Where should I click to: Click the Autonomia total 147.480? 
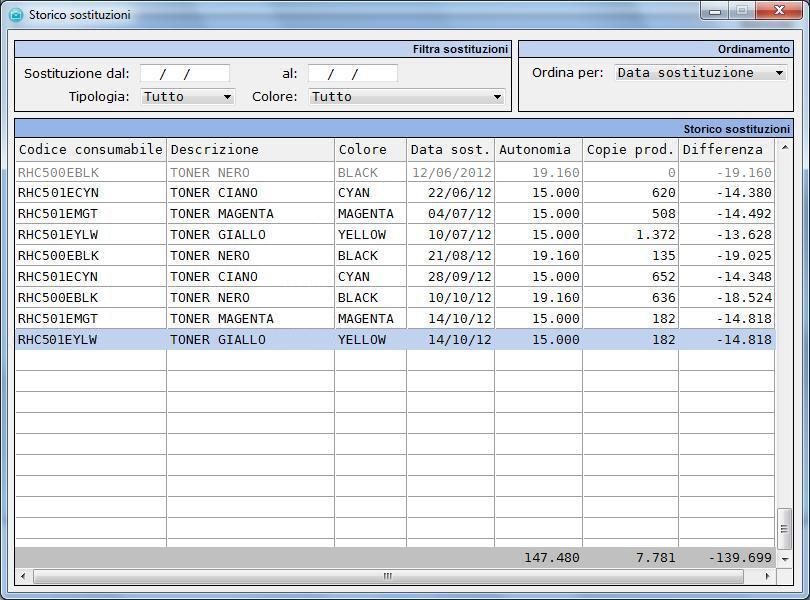(x=551, y=558)
